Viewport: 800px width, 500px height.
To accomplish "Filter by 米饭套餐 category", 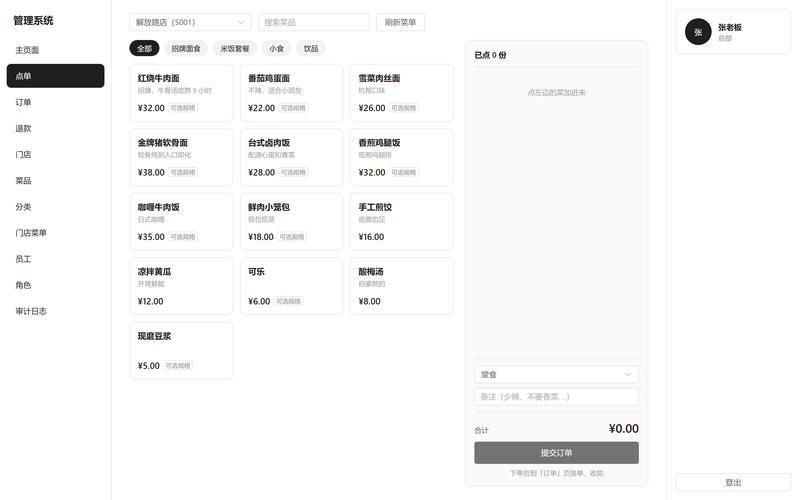I will (x=235, y=48).
